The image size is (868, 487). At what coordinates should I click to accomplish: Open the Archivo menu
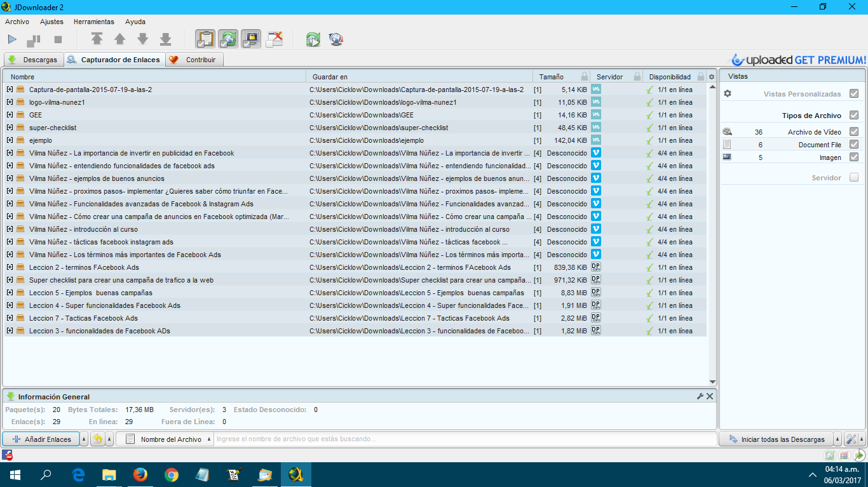click(17, 22)
